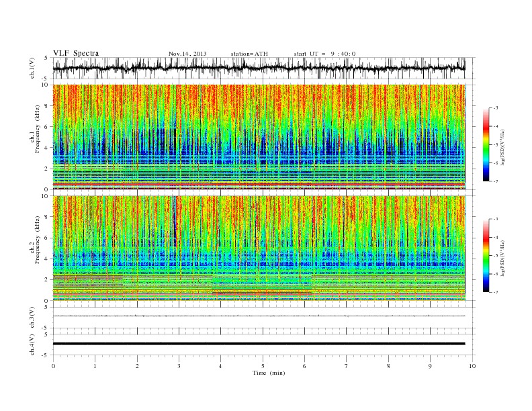Click the 'ch.1 Frequency (kHz)' axis label
This screenshot has height=411, width=532.
click(35, 129)
